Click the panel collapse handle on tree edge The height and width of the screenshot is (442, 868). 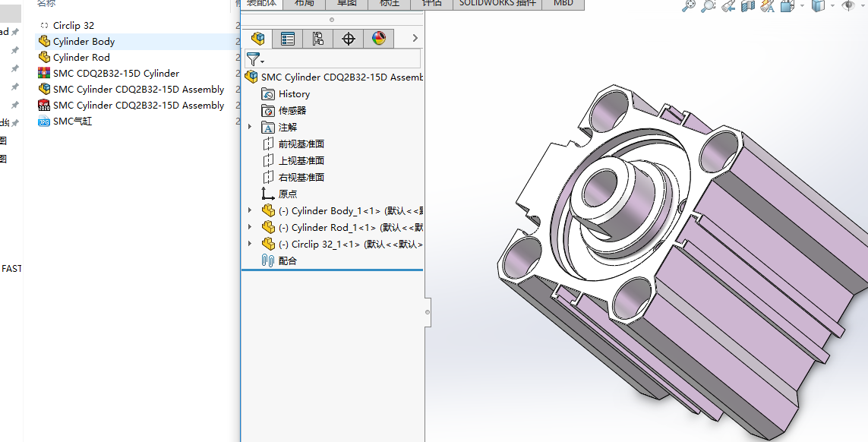(428, 312)
